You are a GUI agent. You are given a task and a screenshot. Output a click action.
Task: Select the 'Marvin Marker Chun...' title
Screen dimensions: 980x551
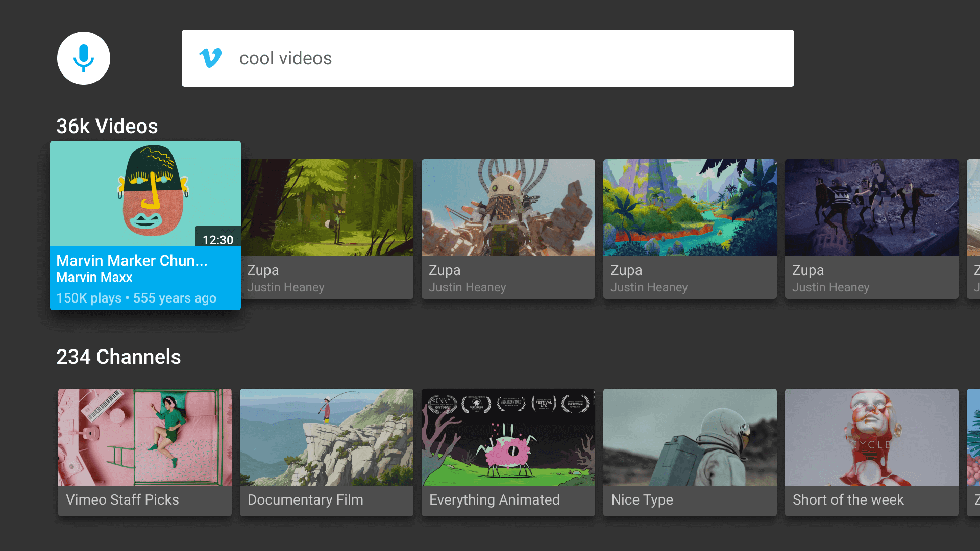[132, 261]
